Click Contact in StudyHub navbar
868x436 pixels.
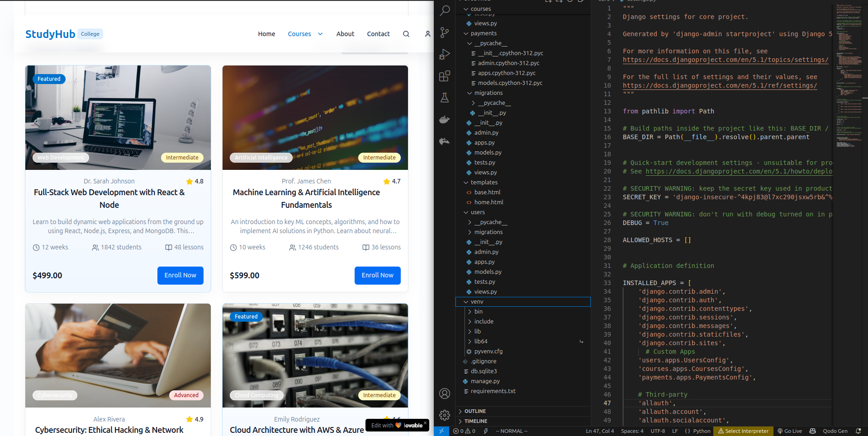[378, 34]
